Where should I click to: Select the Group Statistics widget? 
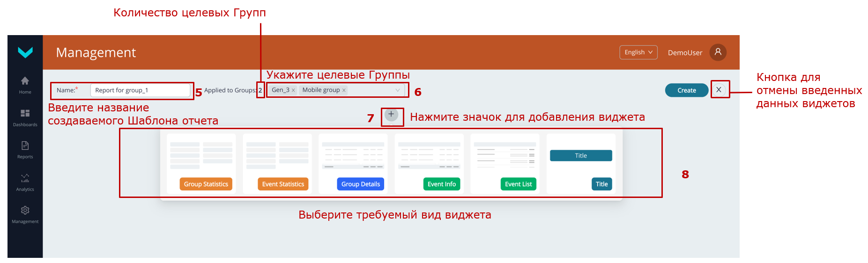click(206, 184)
